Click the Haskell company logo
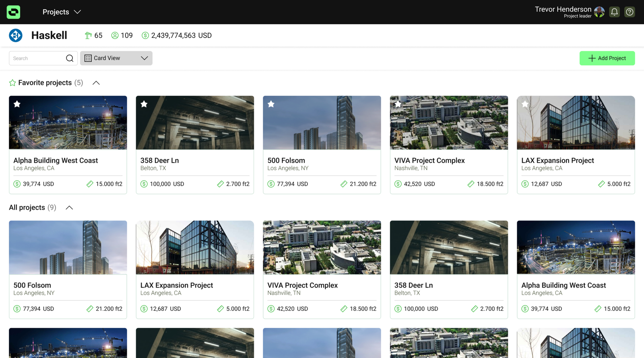Image resolution: width=644 pixels, height=358 pixels. click(x=16, y=35)
